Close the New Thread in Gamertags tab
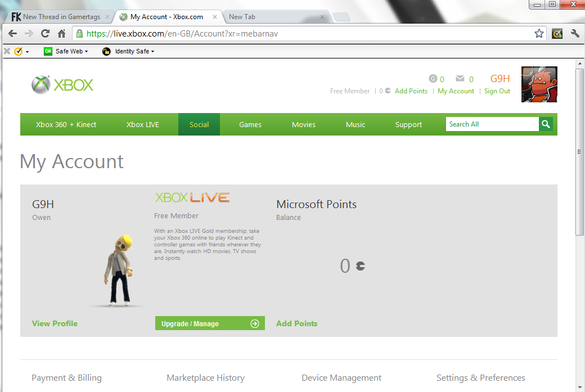 coord(107,17)
